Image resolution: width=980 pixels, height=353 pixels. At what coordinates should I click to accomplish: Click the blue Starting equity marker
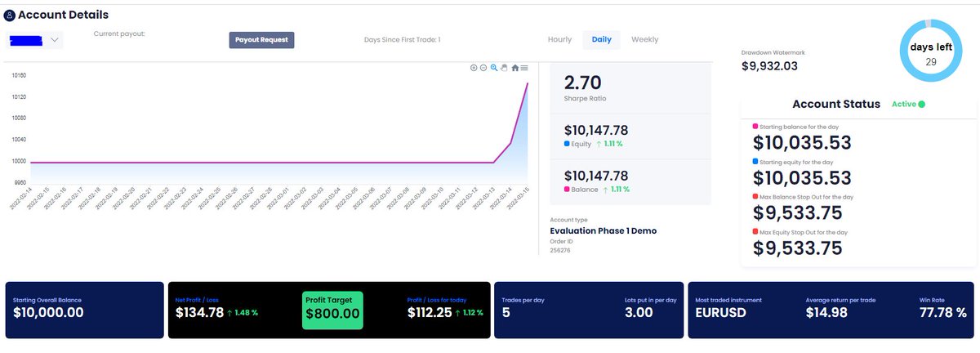[x=755, y=162]
